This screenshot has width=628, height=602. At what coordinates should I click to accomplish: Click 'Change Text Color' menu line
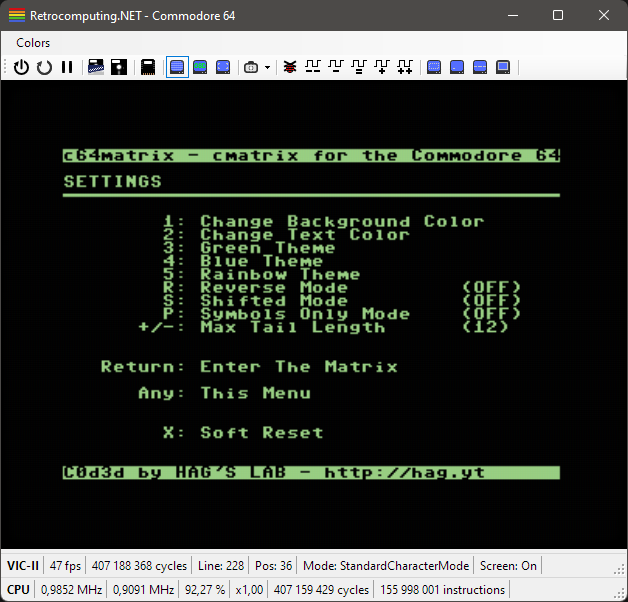[x=304, y=235]
